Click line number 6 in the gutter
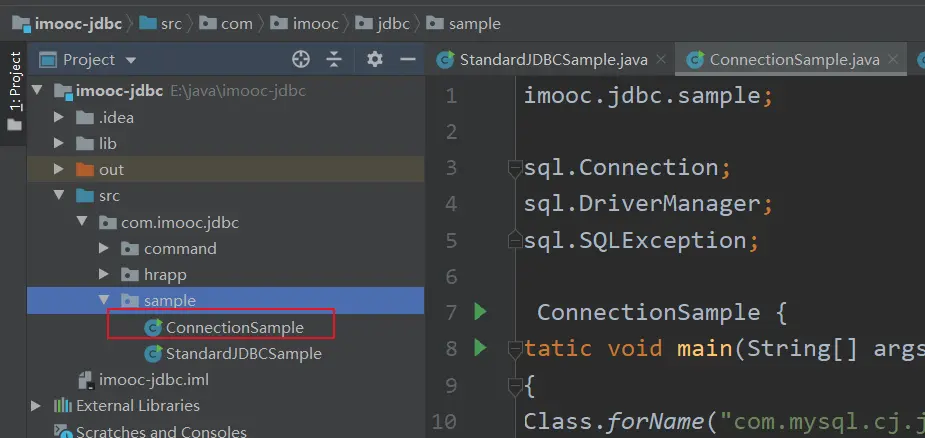 (451, 276)
